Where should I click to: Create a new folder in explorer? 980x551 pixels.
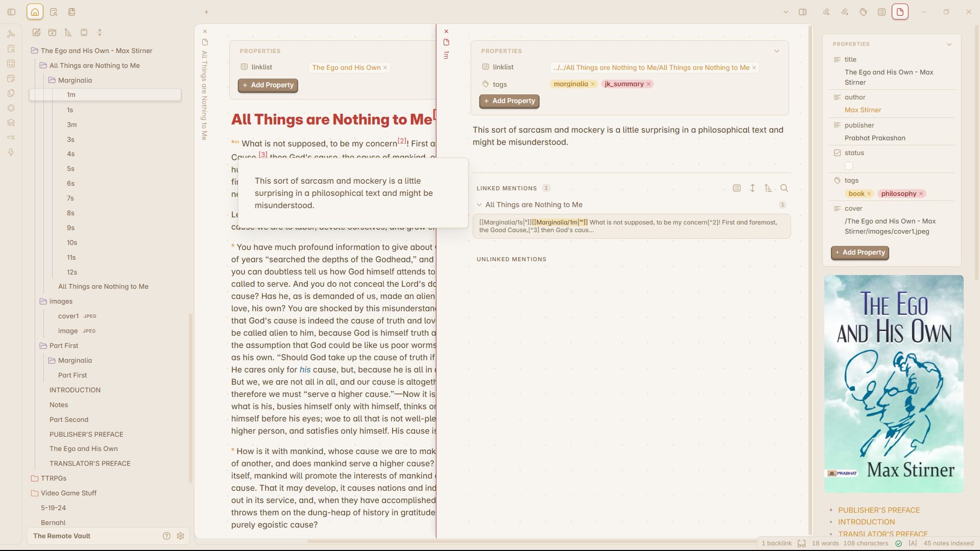click(x=52, y=33)
